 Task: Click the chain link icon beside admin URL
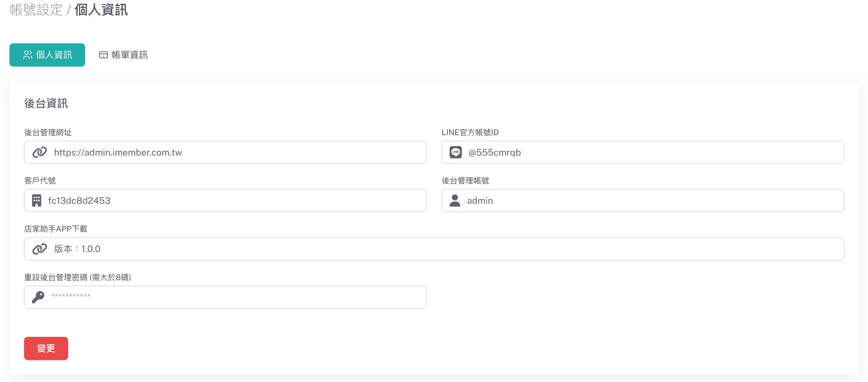point(39,152)
